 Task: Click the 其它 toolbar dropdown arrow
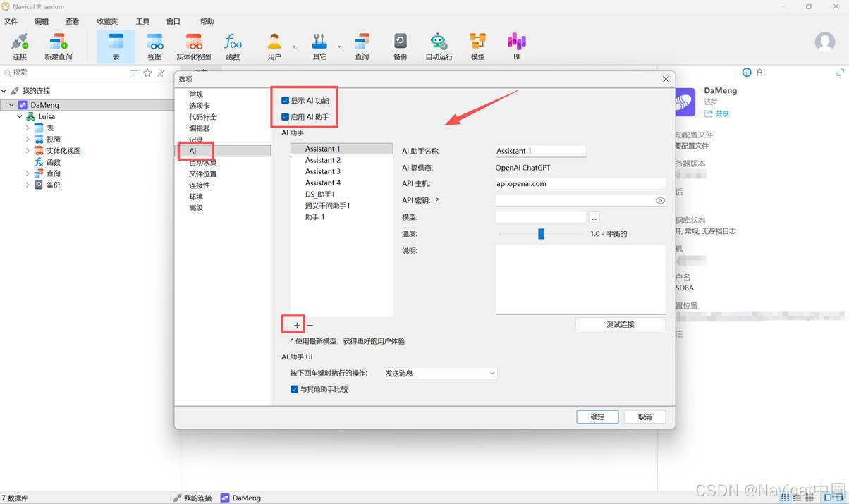pos(339,47)
